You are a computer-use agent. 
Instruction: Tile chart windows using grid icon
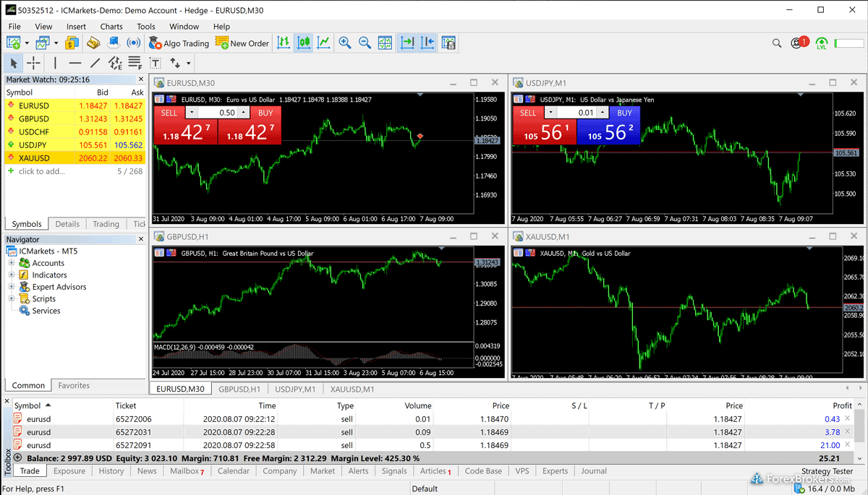pyautogui.click(x=386, y=43)
